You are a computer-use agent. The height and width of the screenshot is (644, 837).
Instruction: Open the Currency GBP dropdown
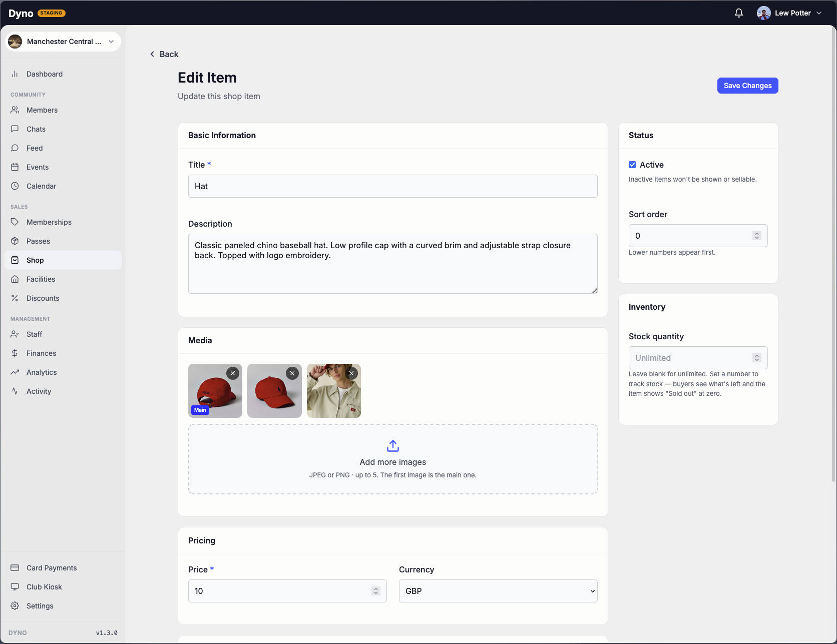point(498,591)
